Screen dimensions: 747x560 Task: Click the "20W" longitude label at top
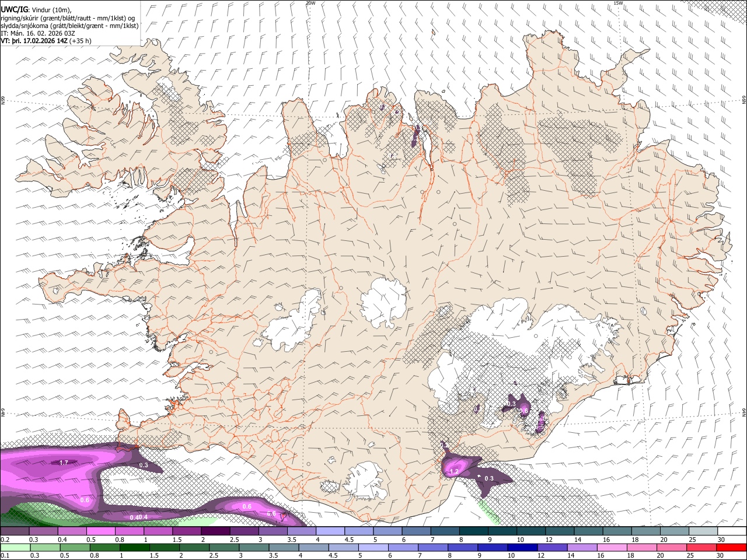click(310, 3)
